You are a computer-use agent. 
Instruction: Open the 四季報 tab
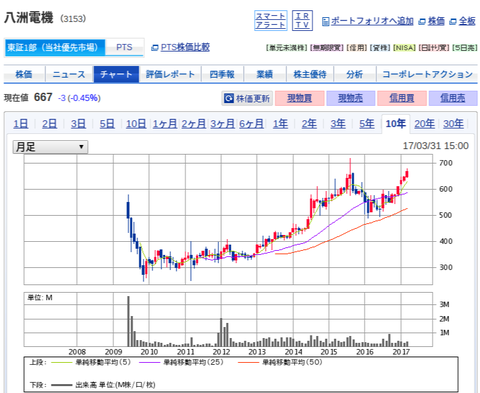[222, 74]
